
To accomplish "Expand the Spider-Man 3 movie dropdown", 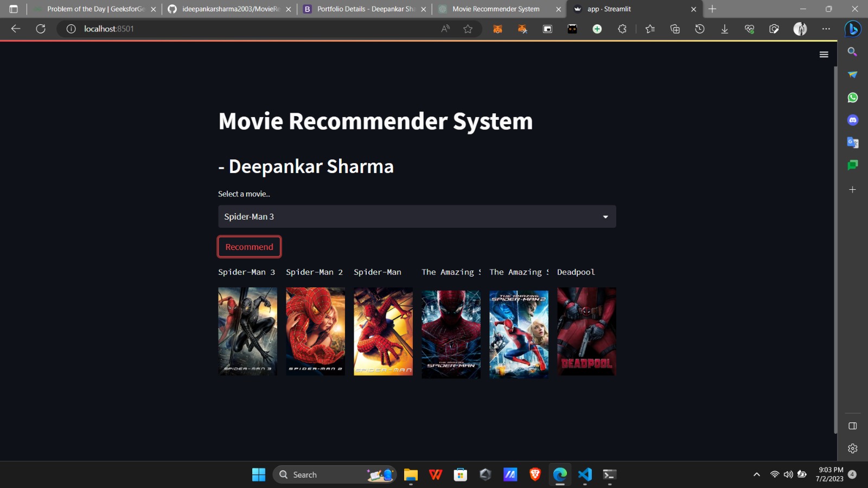I will tap(417, 216).
